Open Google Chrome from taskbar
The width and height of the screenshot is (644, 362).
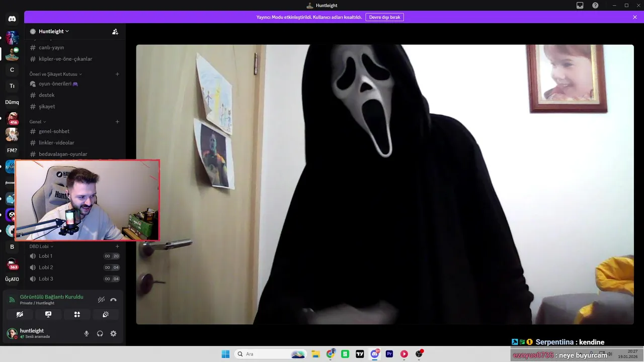330,354
